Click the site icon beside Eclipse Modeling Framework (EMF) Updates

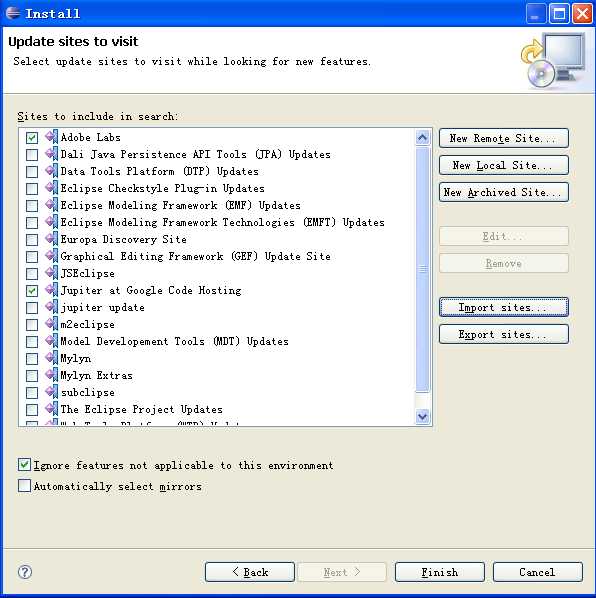pyautogui.click(x=51, y=205)
